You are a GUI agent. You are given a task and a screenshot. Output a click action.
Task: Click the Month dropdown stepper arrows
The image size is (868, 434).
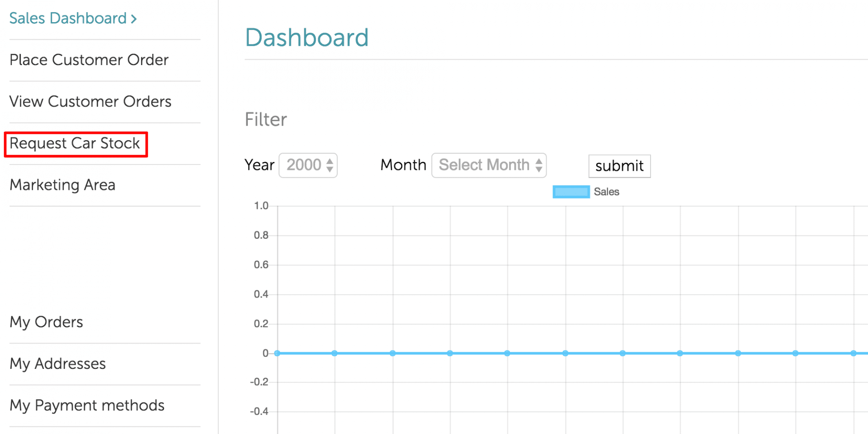tap(539, 165)
